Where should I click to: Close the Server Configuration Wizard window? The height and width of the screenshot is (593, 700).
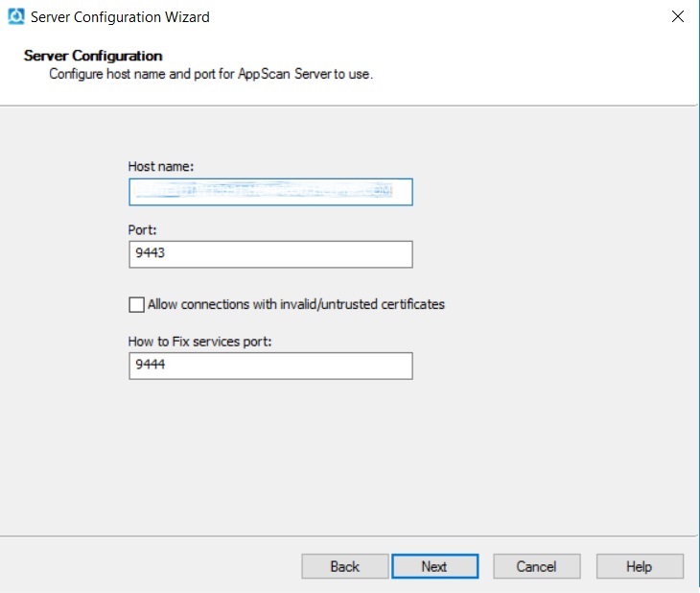click(678, 16)
